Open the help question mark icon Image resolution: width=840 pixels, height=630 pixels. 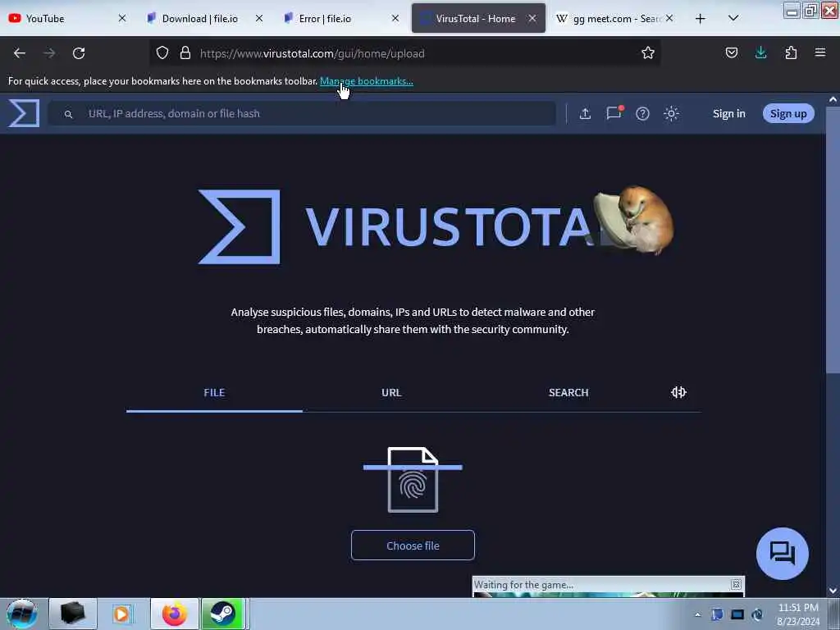(642, 113)
